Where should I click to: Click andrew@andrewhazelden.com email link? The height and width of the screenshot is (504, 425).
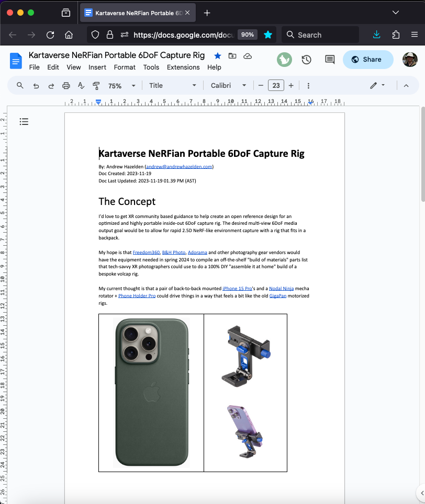coord(179,166)
